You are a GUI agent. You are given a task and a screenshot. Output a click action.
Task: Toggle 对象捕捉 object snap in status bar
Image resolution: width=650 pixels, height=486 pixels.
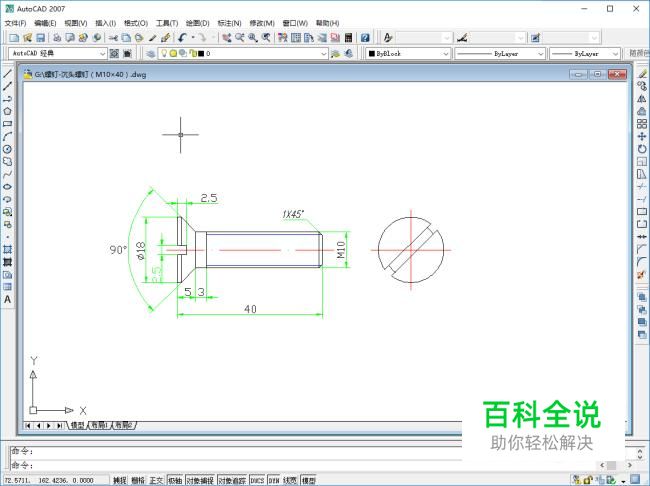pos(200,480)
